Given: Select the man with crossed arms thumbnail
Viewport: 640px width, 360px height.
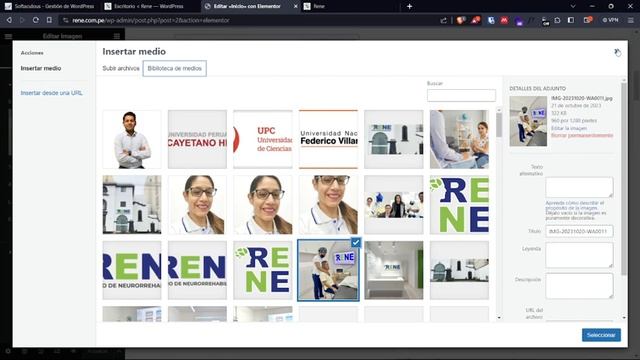Looking at the screenshot, I should [x=132, y=139].
